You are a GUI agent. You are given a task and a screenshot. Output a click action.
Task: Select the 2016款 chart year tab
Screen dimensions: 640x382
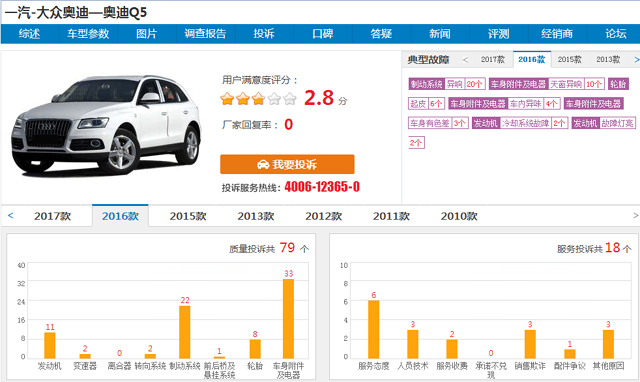coord(120,216)
